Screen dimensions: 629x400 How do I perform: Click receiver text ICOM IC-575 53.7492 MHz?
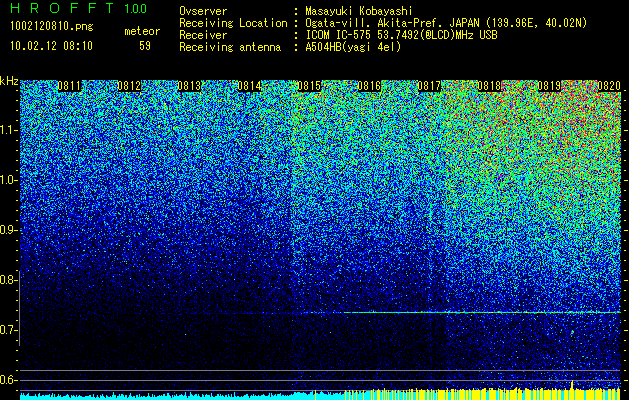(401, 35)
